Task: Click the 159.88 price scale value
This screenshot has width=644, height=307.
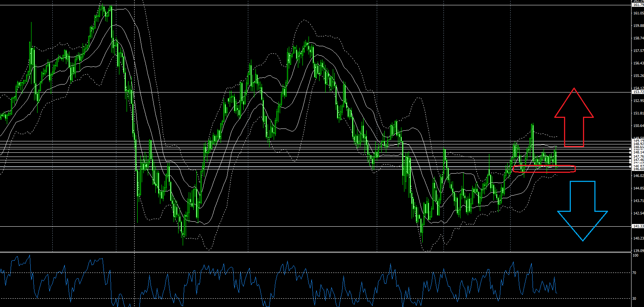Action: 638,26
